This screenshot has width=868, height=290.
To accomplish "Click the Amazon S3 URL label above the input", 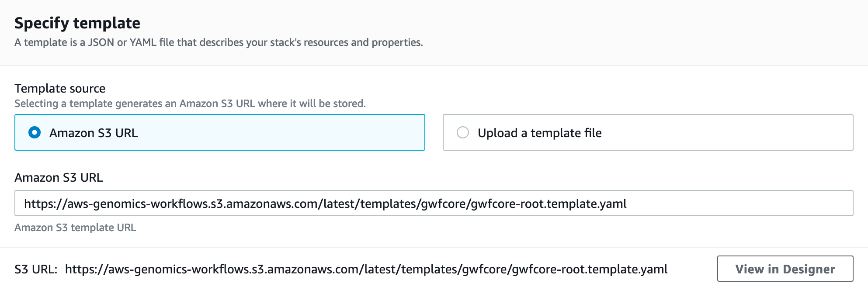I will pyautogui.click(x=59, y=177).
